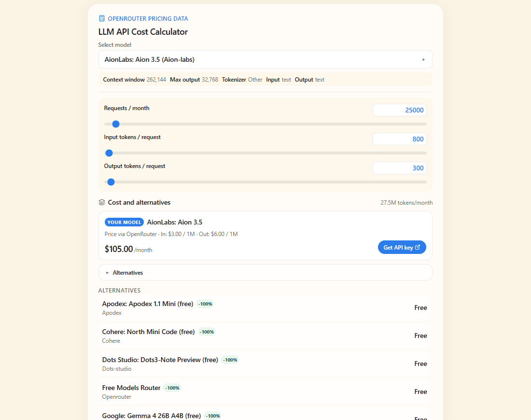This screenshot has height=420, width=531.
Task: Focus the Input tokens field showing 800
Action: point(400,139)
